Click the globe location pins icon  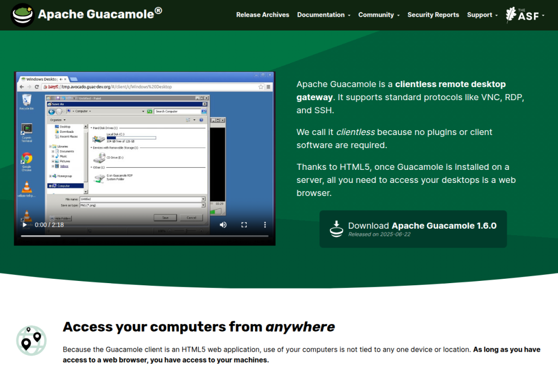[x=31, y=340]
